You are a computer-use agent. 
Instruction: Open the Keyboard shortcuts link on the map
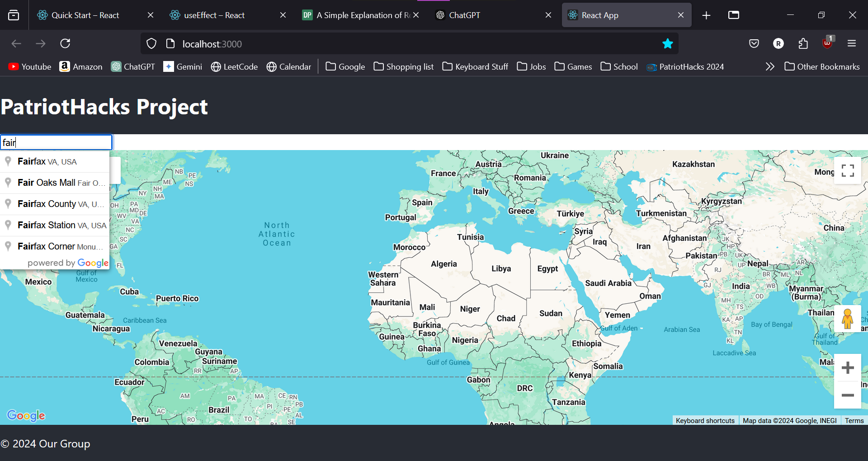705,420
